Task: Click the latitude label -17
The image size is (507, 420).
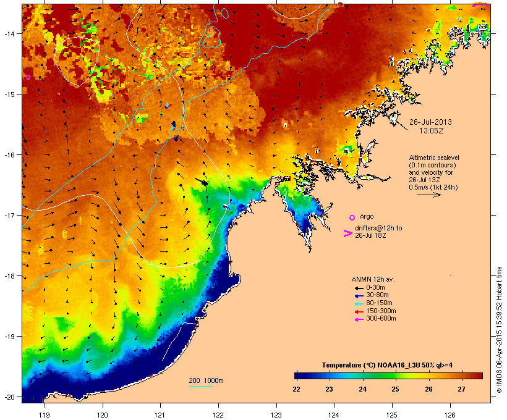Action: [9, 216]
